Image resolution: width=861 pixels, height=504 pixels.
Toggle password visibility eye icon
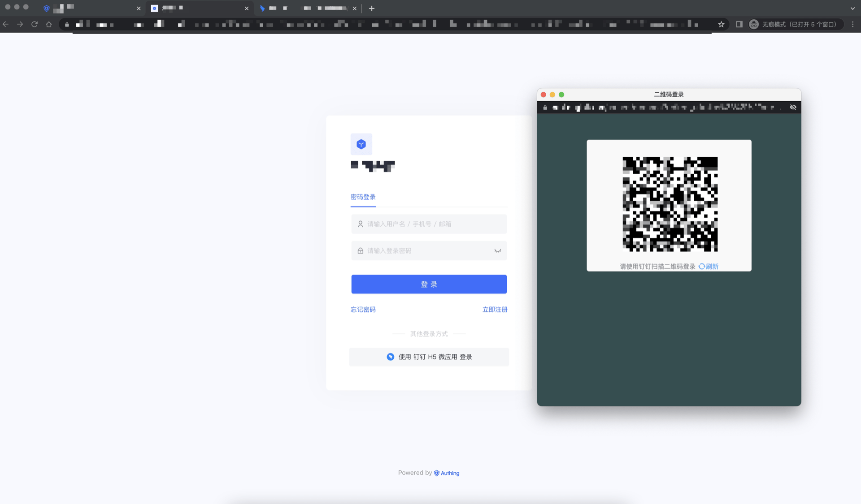click(x=497, y=251)
